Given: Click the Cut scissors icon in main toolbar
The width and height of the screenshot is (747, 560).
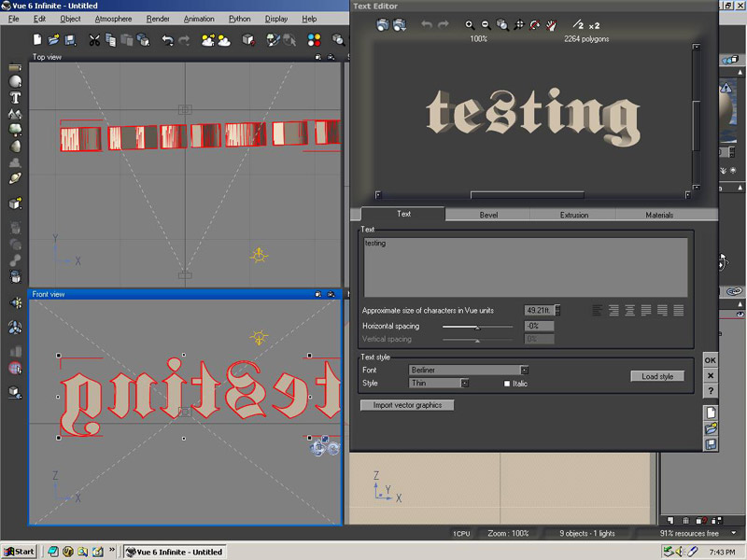Looking at the screenshot, I should [x=95, y=40].
